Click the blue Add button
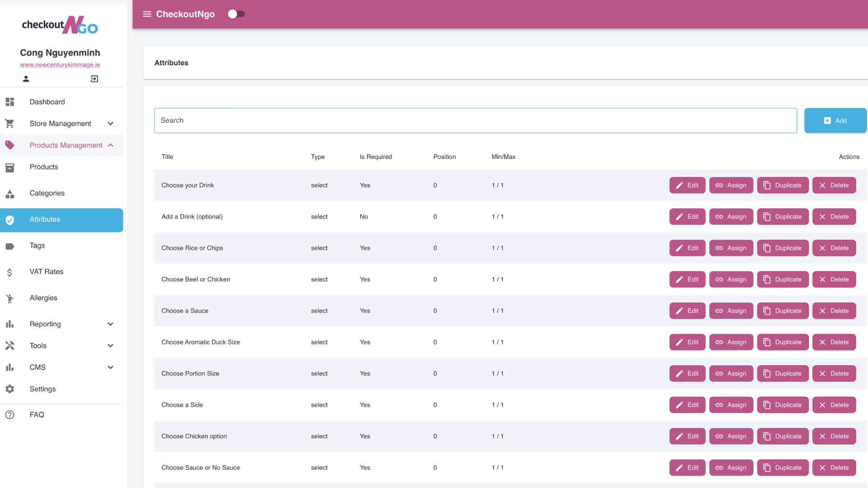The height and width of the screenshot is (488, 868). tap(835, 121)
